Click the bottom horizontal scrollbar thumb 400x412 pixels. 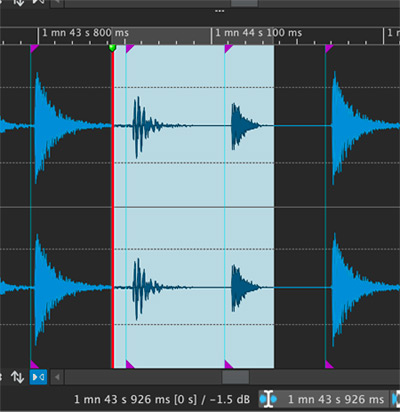point(235,378)
